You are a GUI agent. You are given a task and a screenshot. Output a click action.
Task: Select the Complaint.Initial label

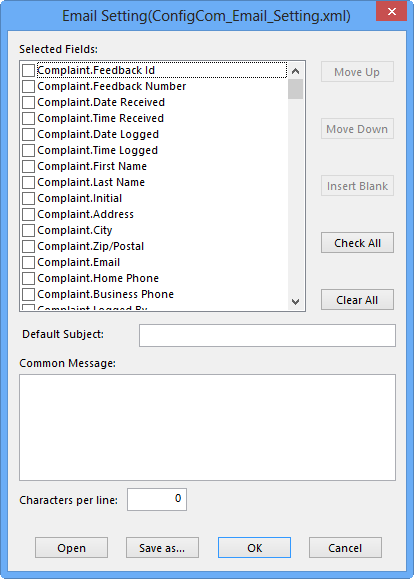79,198
